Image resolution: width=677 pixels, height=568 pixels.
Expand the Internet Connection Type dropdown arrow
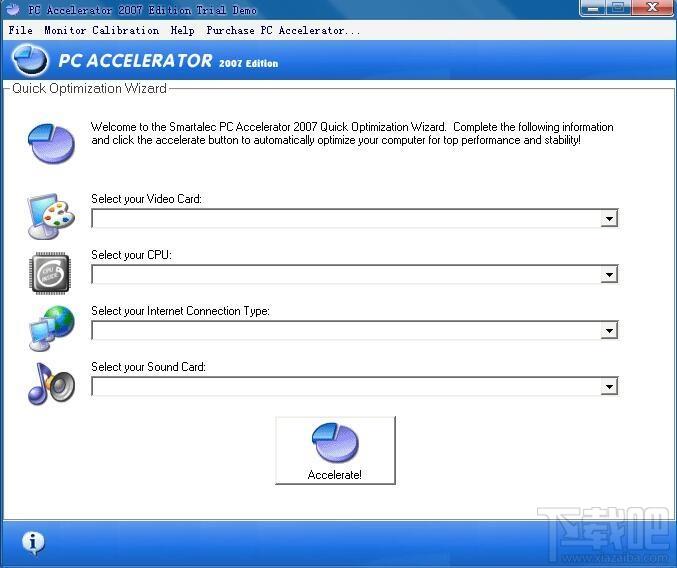[x=609, y=331]
